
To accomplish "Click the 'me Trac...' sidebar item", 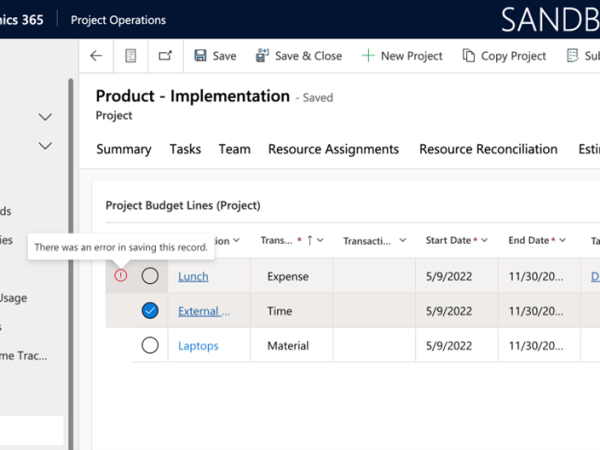I will pyautogui.click(x=23, y=356).
